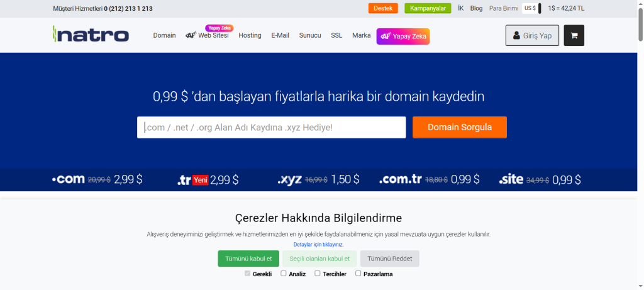This screenshot has height=290, width=644.
Task: Check the Tercihler cookie option
Action: [318, 274]
